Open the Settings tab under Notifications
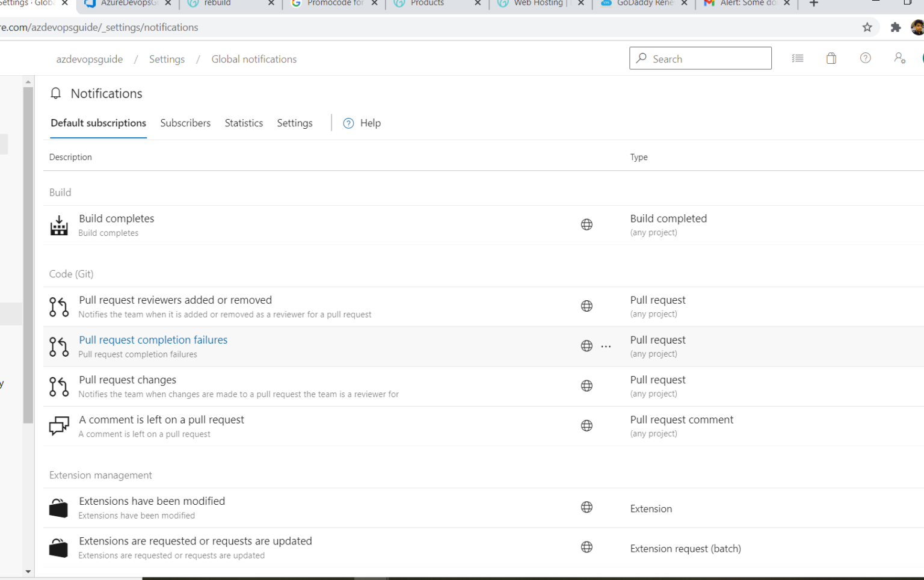 (x=294, y=123)
